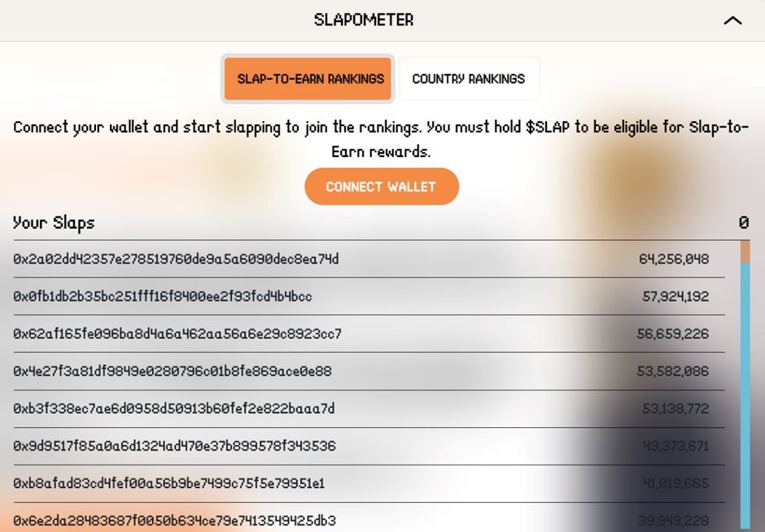Select the row for address 0xb8afad83
This screenshot has width=765, height=532.
(x=168, y=483)
